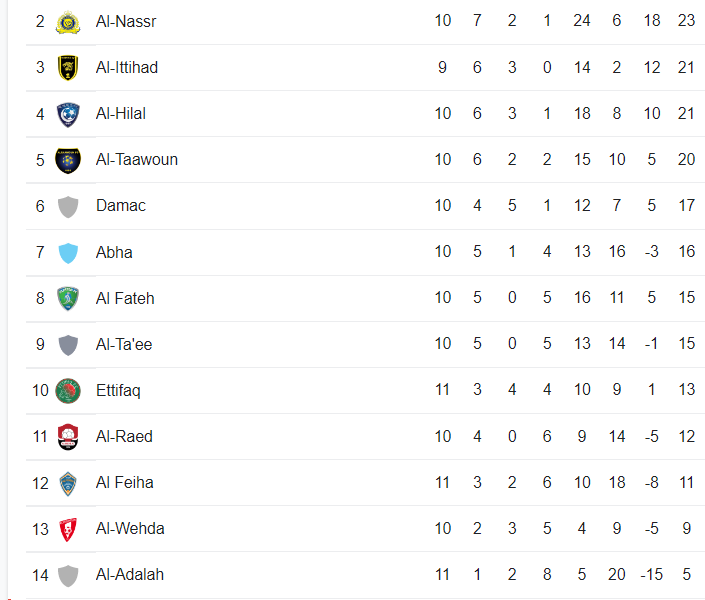Click Al-Adalah's points value 5
The width and height of the screenshot is (705, 600).
686,574
